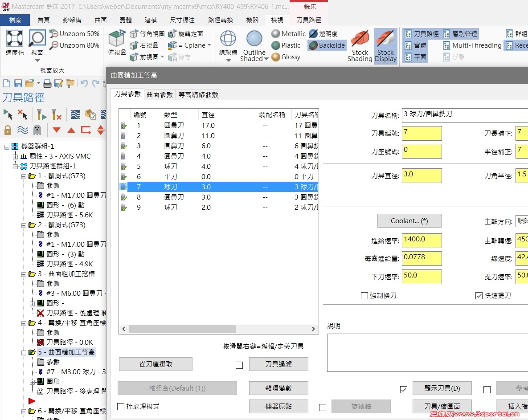The height and width of the screenshot is (420, 528).
Task: Toggle 平面 planes manager panel
Action: 416,57
